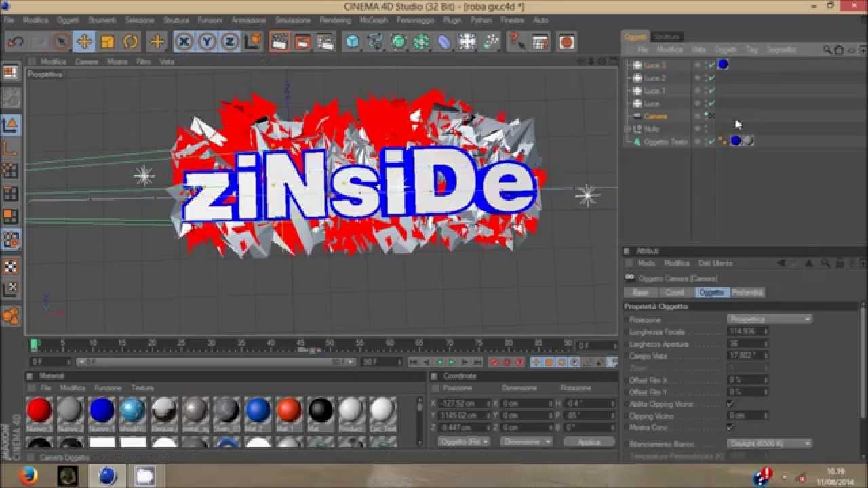Toggle the Luce 2 enabled checkmark

pyautogui.click(x=711, y=78)
